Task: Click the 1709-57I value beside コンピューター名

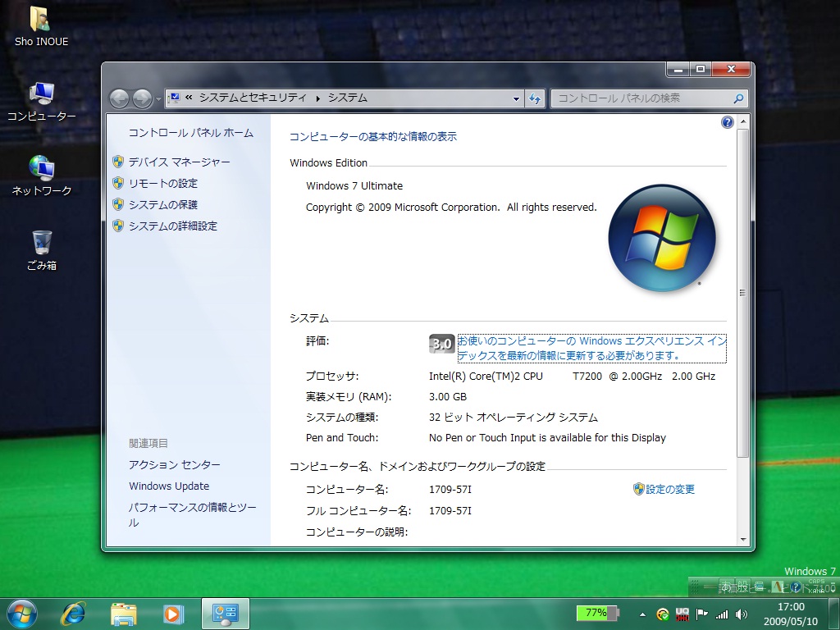Action: pos(450,490)
